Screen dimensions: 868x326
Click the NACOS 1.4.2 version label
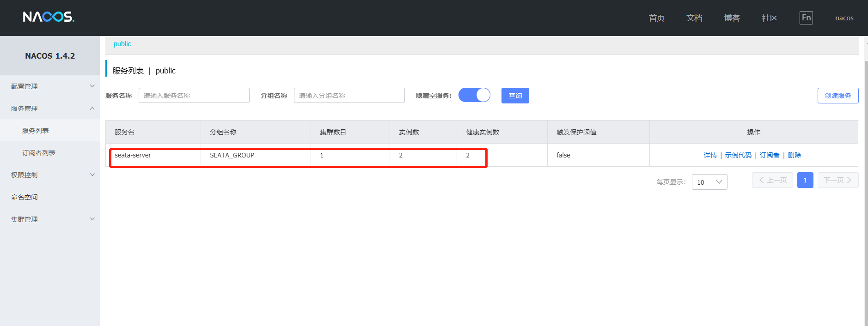[50, 56]
